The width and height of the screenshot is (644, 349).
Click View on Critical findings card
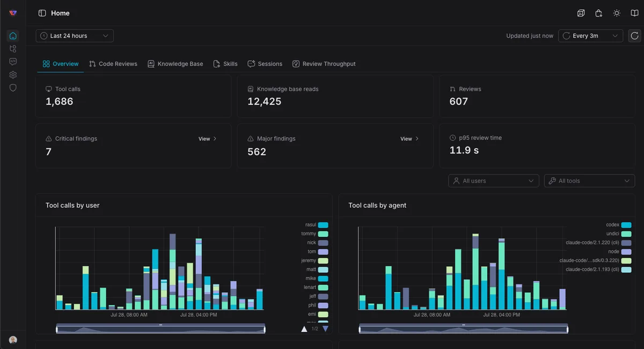pos(208,139)
